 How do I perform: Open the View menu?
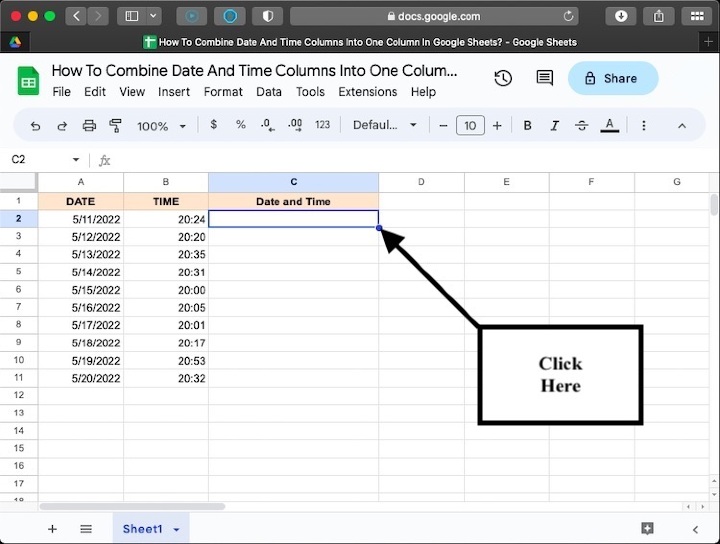[x=132, y=92]
